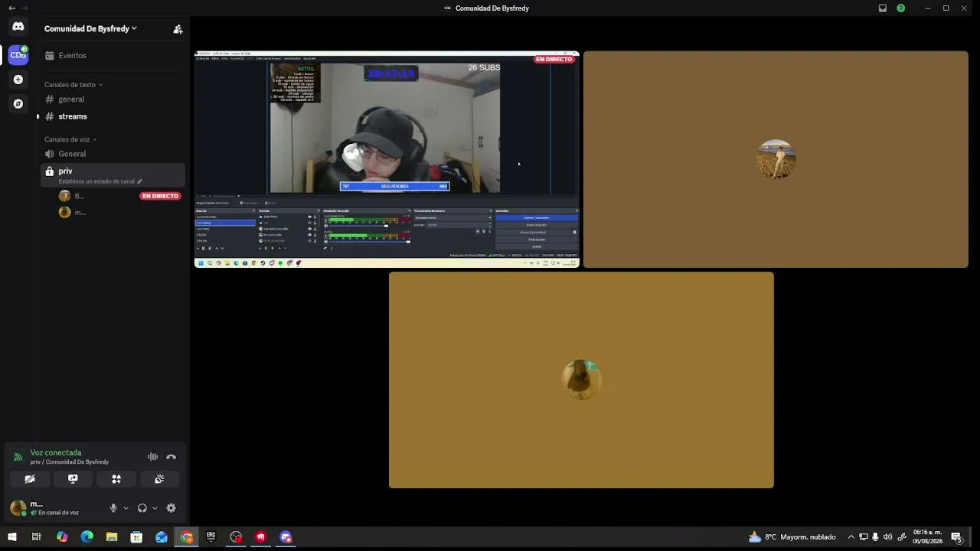Image resolution: width=980 pixels, height=551 pixels.
Task: Launch Copilot from the taskbar
Action: click(x=62, y=537)
